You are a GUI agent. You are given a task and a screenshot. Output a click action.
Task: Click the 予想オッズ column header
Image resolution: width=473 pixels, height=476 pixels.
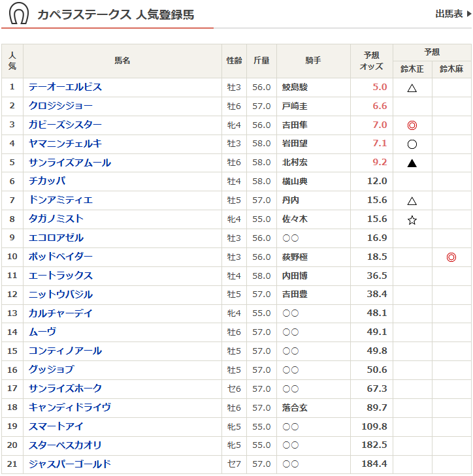(x=371, y=61)
